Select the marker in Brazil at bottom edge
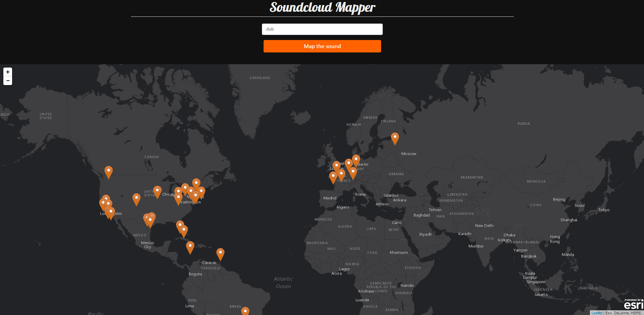644x315 pixels. pos(245,311)
